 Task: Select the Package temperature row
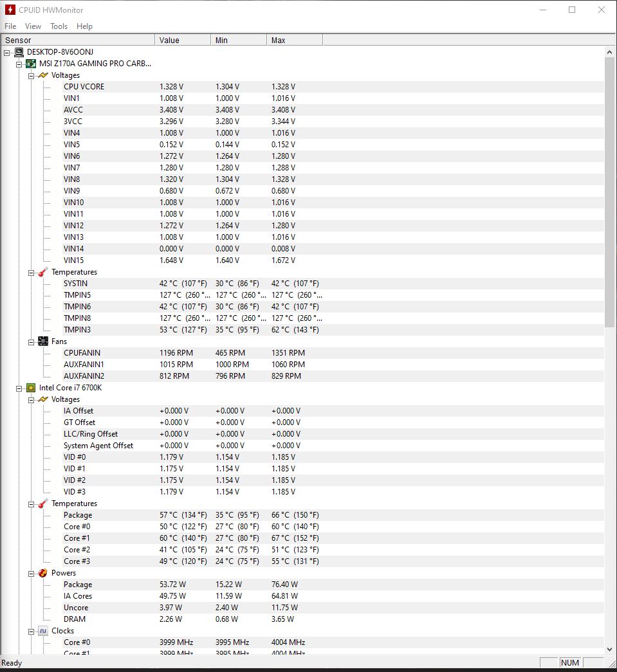pyautogui.click(x=333, y=514)
